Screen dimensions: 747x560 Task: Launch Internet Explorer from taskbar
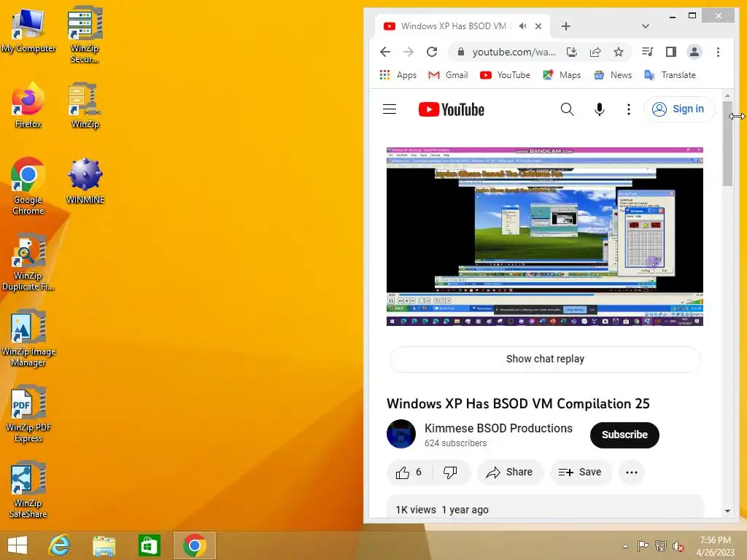59,545
